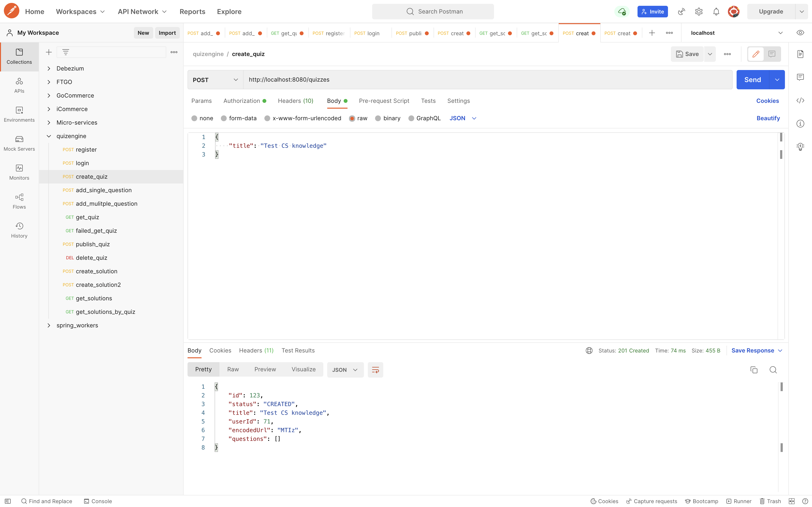
Task: Click the search icon in response pane
Action: (x=773, y=370)
